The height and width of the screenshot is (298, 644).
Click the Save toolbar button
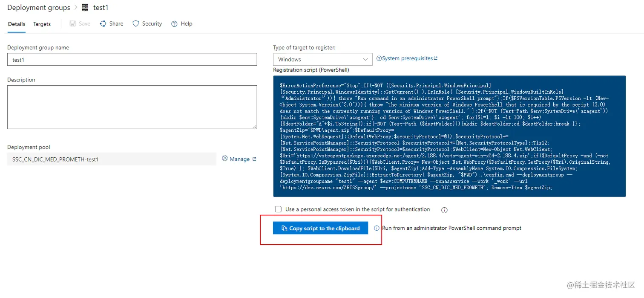point(80,24)
